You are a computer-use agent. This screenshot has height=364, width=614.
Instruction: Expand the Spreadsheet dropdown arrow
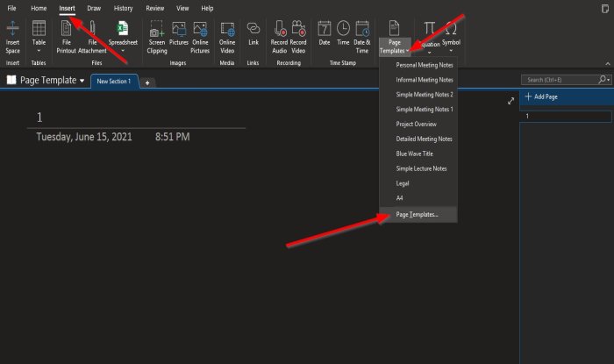coord(123,51)
